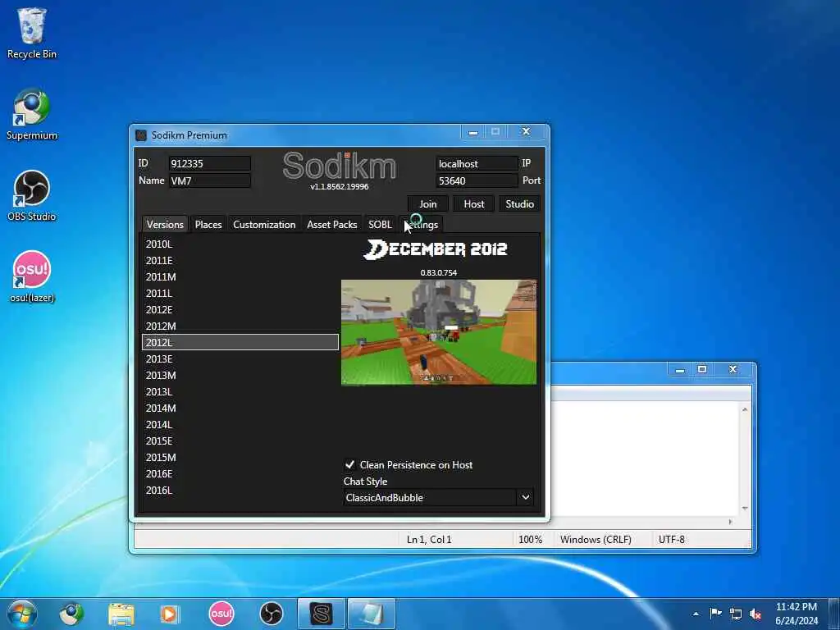Screen dimensions: 840x630
Task: Select version 2016L in the list
Action: (x=240, y=491)
